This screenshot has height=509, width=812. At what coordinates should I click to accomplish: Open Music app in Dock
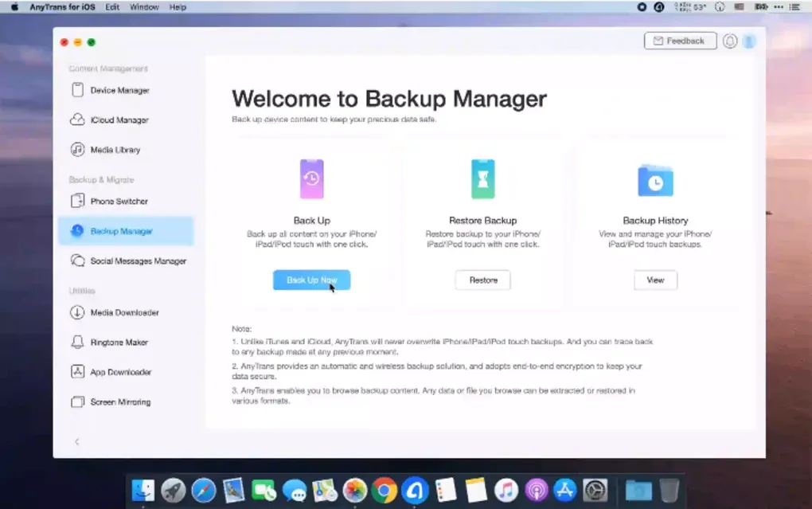coord(506,491)
